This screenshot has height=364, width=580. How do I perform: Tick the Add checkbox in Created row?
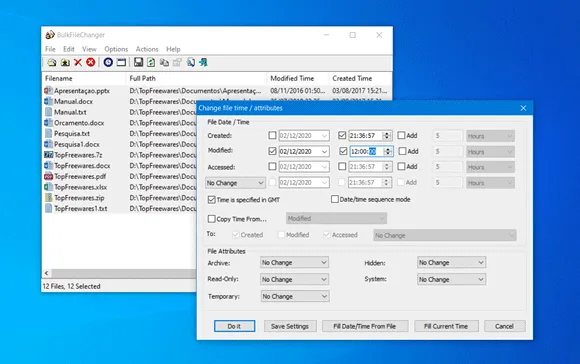(401, 135)
